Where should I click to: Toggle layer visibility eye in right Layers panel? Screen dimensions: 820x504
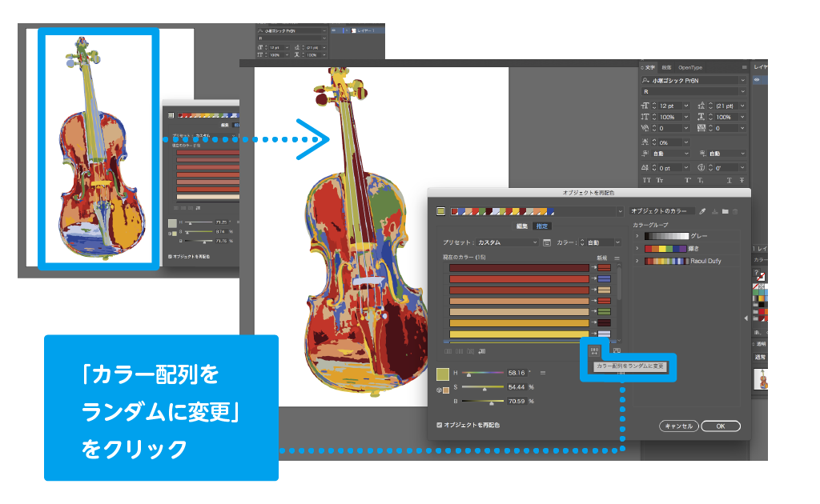(x=757, y=80)
